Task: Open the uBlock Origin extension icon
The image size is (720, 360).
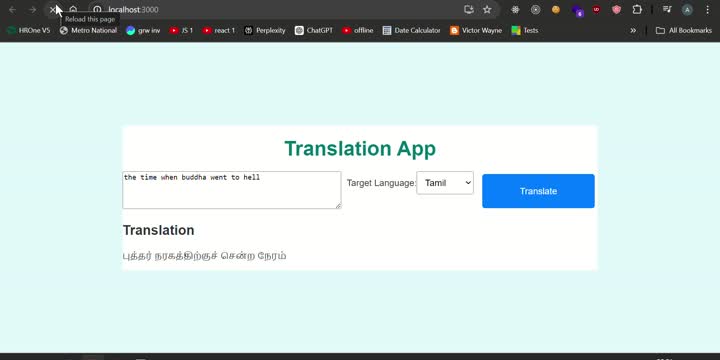Action: (596, 10)
